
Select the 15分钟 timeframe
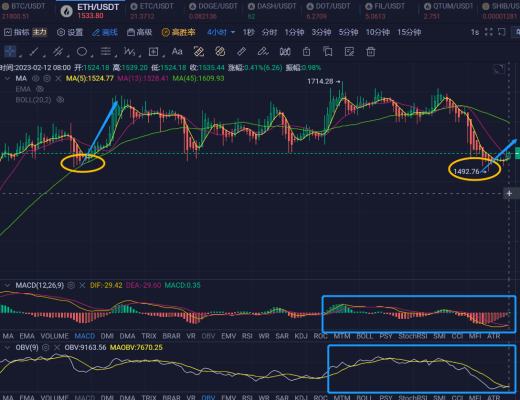409,32
